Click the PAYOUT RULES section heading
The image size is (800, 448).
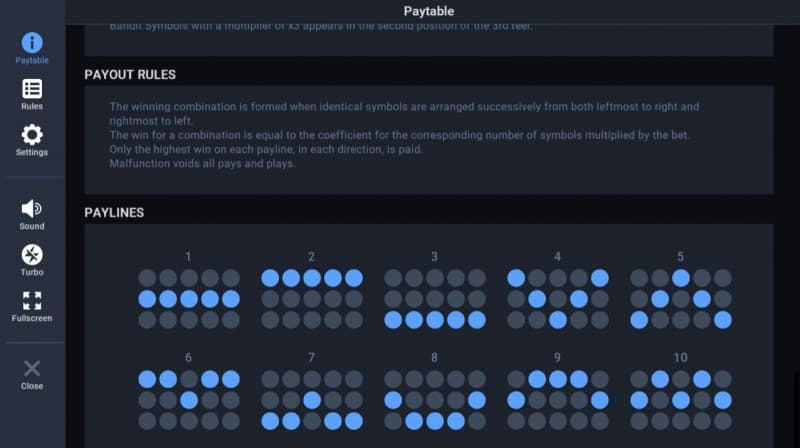(x=130, y=75)
